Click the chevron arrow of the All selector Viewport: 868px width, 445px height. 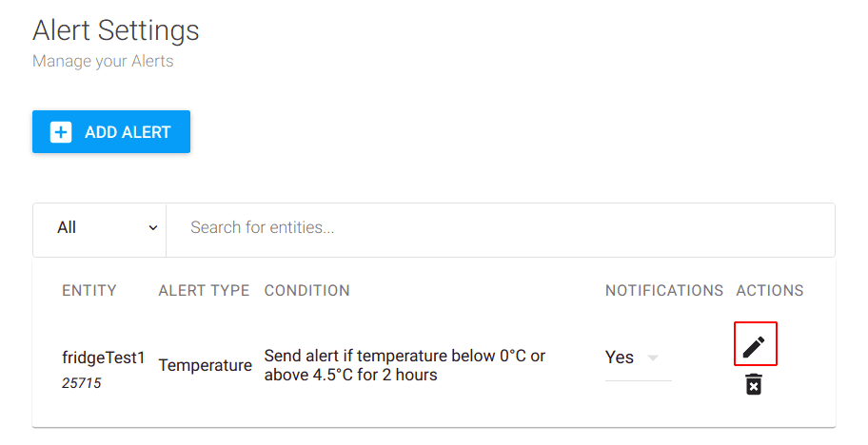pyautogui.click(x=153, y=228)
